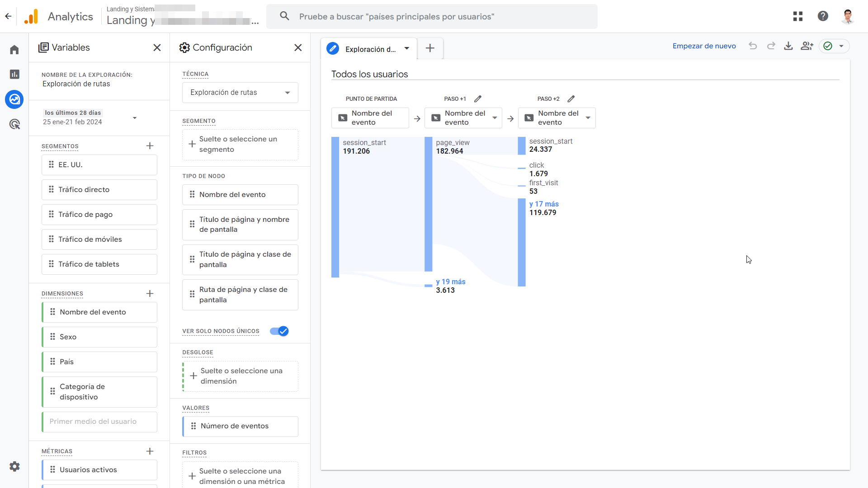
Task: Download the exploration data
Action: point(788,46)
